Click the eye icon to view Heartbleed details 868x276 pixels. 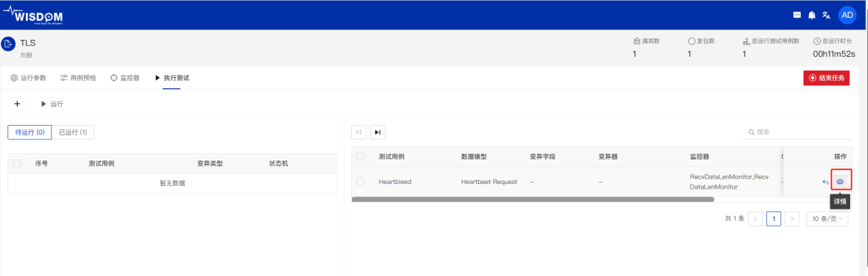tap(840, 182)
